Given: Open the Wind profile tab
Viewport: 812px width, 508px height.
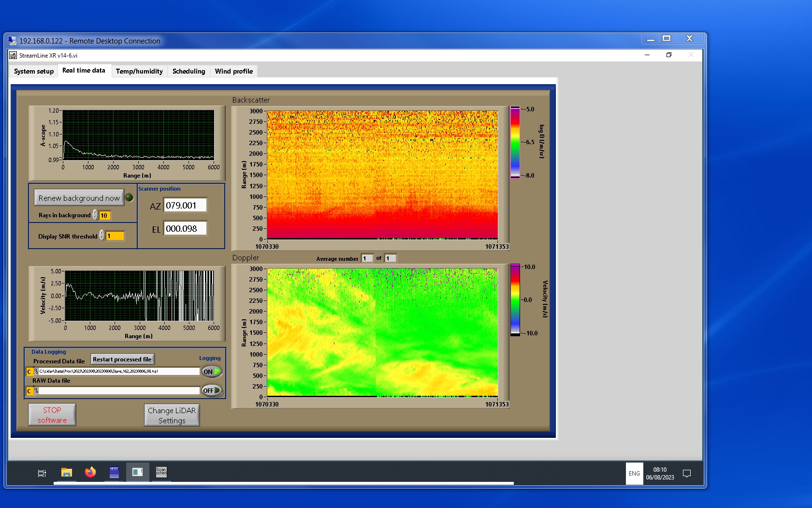Looking at the screenshot, I should coord(233,71).
